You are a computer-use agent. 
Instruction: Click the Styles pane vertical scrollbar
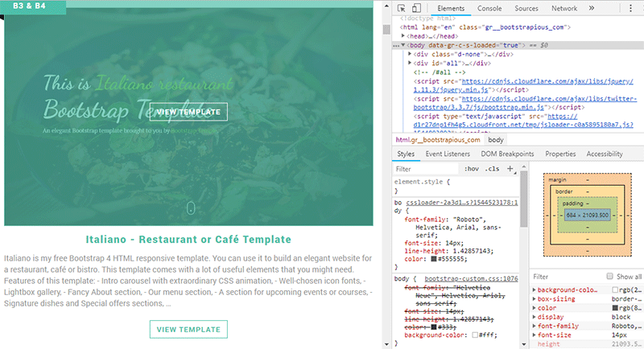(524, 199)
